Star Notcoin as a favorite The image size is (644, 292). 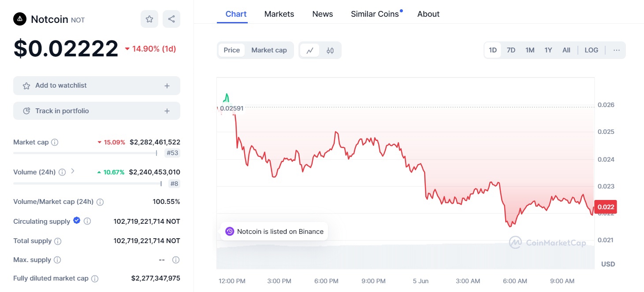149,19
